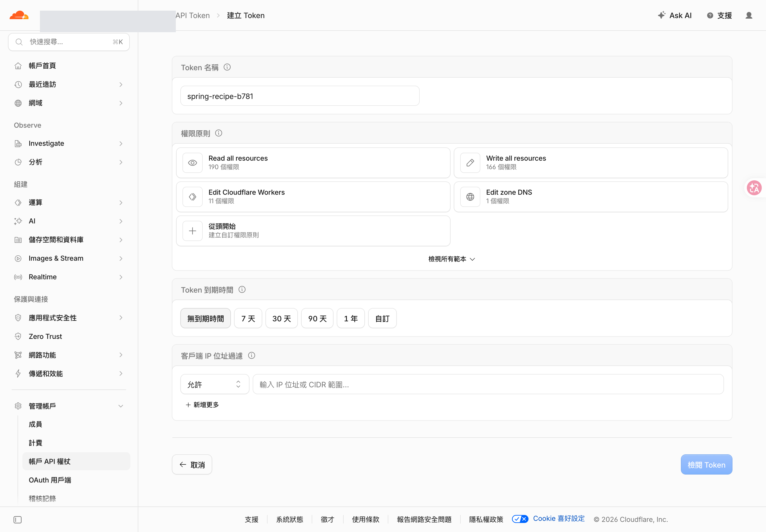Click the 儲存空間和資料庫 database icon
Image resolution: width=766 pixels, height=532 pixels.
(18, 240)
